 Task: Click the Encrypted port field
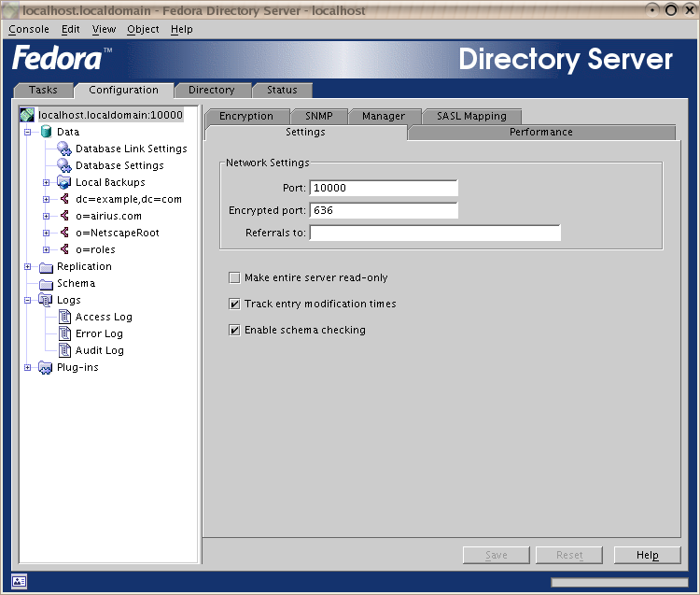(384, 210)
